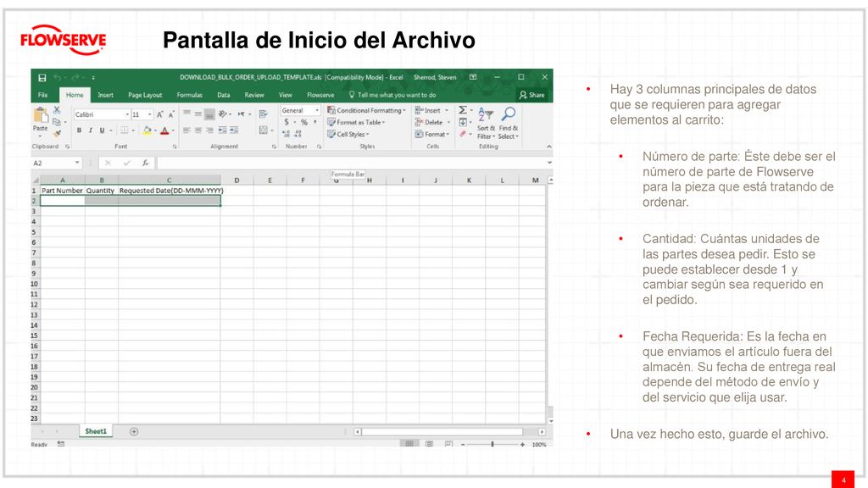Click the Insert Function fx icon
The width and height of the screenshot is (868, 488).
[145, 163]
